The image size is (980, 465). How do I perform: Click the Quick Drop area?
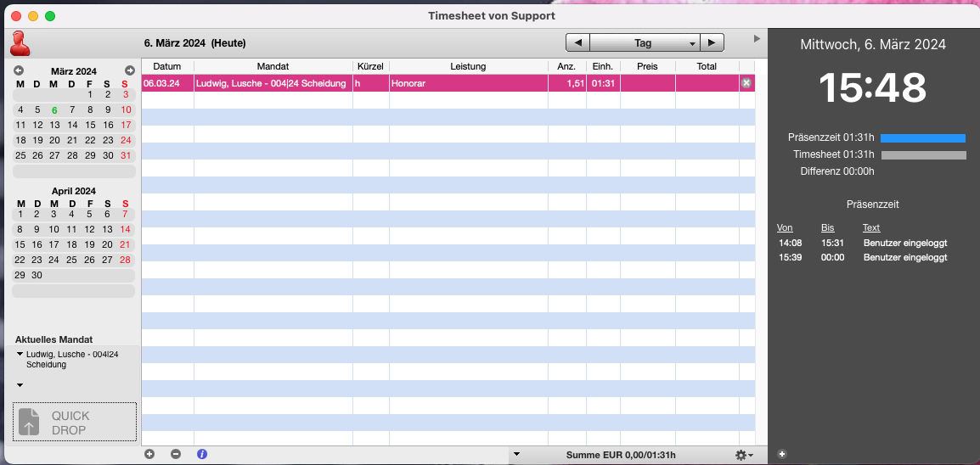(75, 422)
